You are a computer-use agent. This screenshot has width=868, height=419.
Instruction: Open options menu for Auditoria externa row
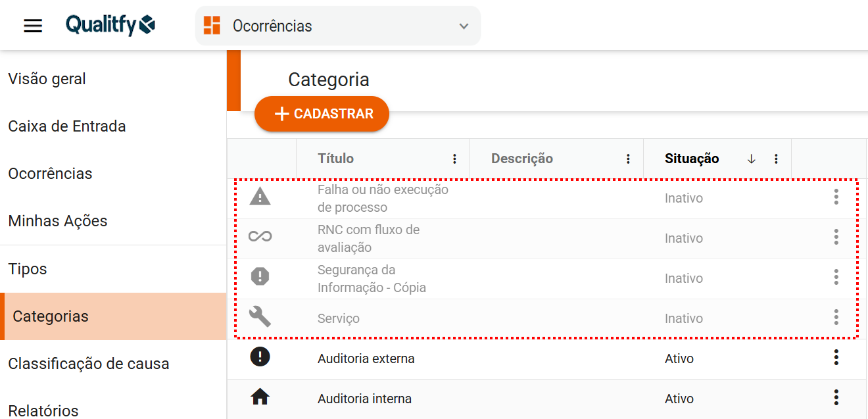point(836,358)
